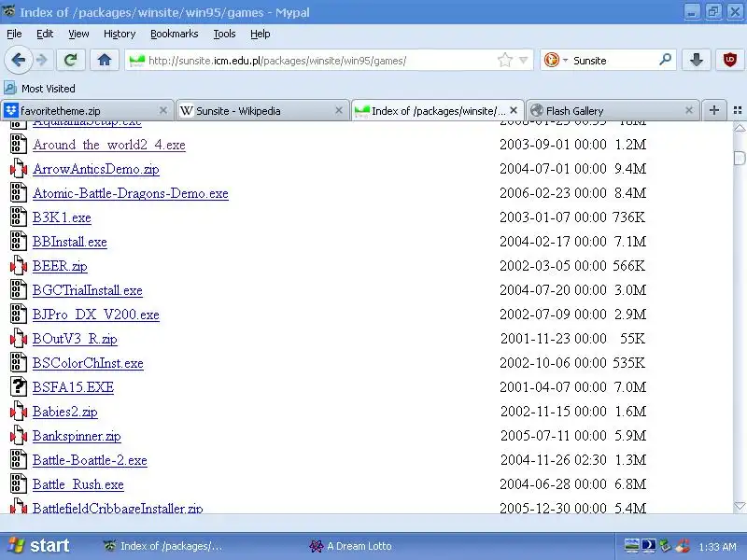
Task: Close the favoritetheme.zip tab
Action: [x=162, y=110]
